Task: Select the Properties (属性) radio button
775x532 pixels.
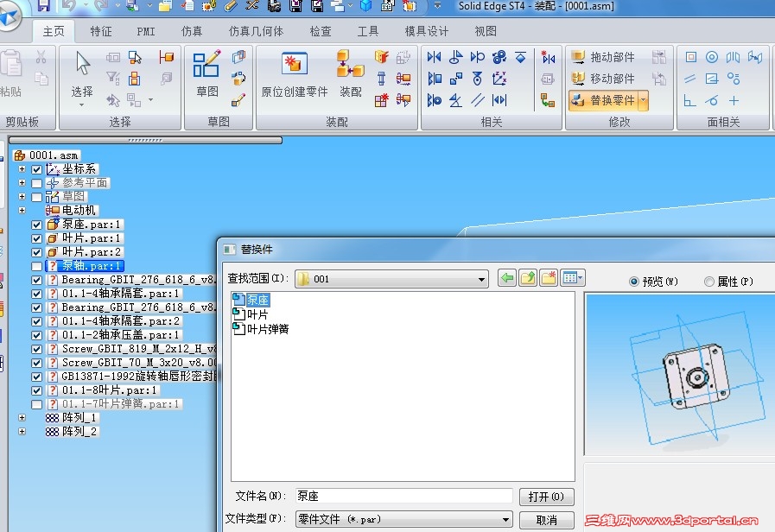Action: [709, 282]
